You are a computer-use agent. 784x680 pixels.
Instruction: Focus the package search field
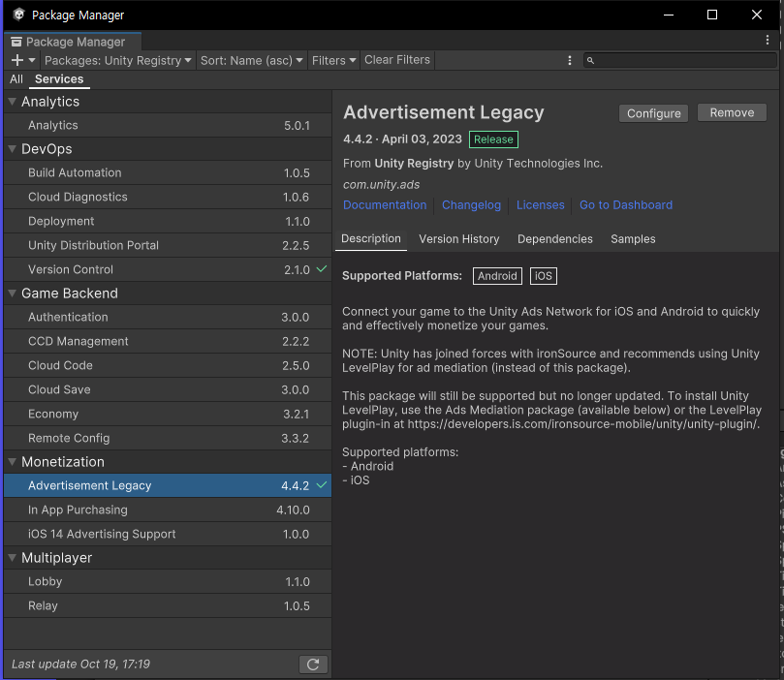click(680, 60)
